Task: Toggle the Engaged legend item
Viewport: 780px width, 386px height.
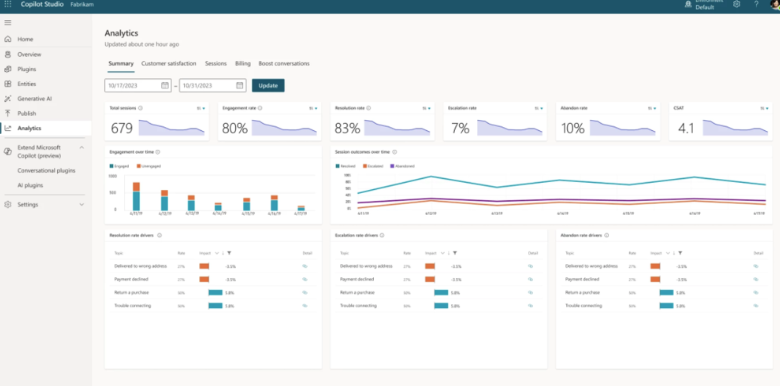Action: pos(119,166)
